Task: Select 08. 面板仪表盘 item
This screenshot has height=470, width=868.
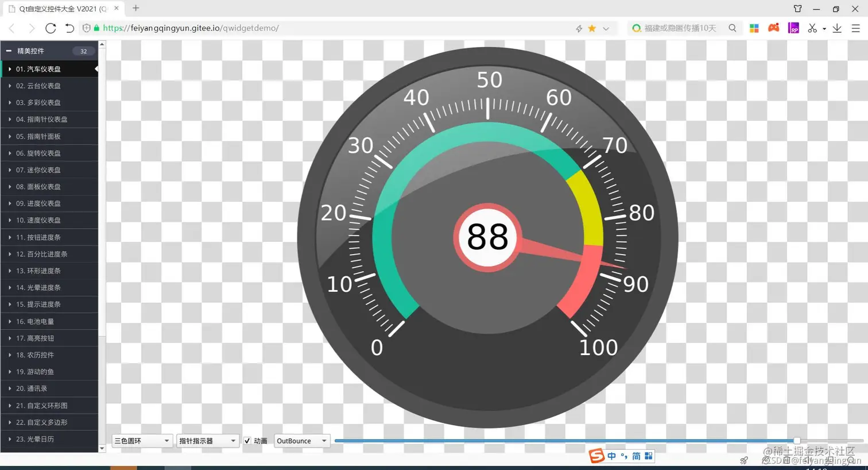Action: [x=49, y=187]
